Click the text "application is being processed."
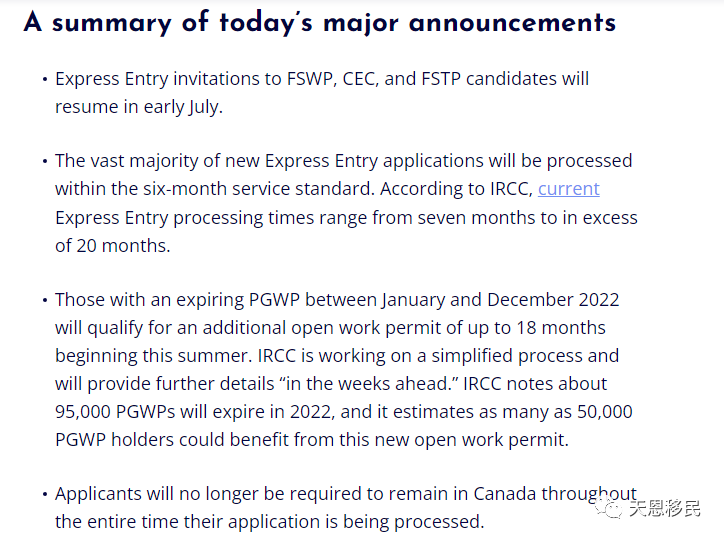 (356, 522)
